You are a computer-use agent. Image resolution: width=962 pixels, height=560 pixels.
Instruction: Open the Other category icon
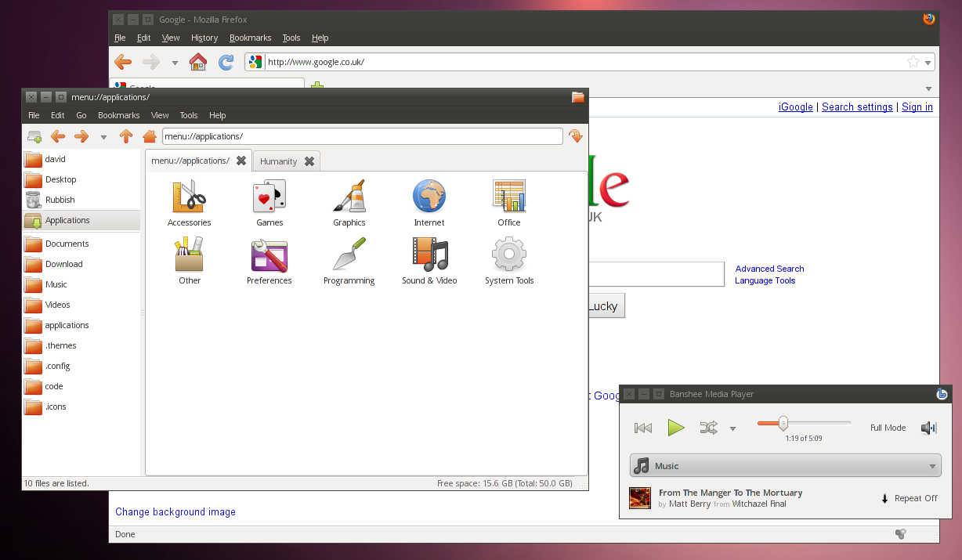[189, 255]
